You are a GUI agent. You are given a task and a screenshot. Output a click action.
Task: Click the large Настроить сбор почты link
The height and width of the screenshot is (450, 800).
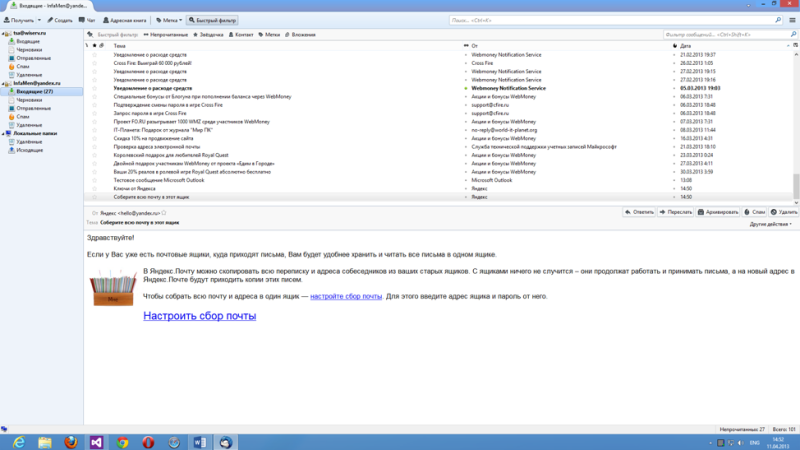pos(199,316)
